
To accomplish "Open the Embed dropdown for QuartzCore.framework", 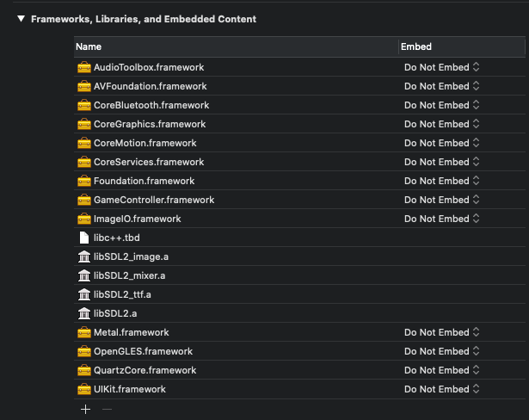I will coord(441,370).
